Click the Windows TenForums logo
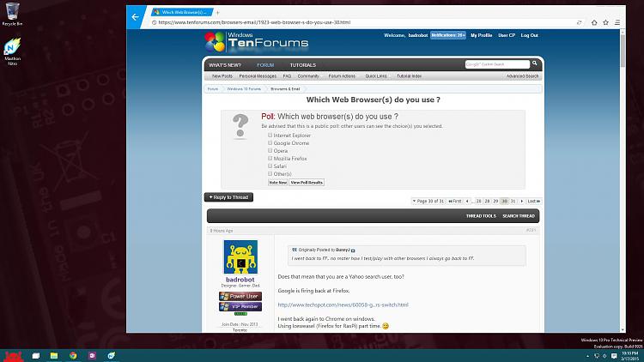Screen dimensions: 644x362 pyautogui.click(x=257, y=42)
